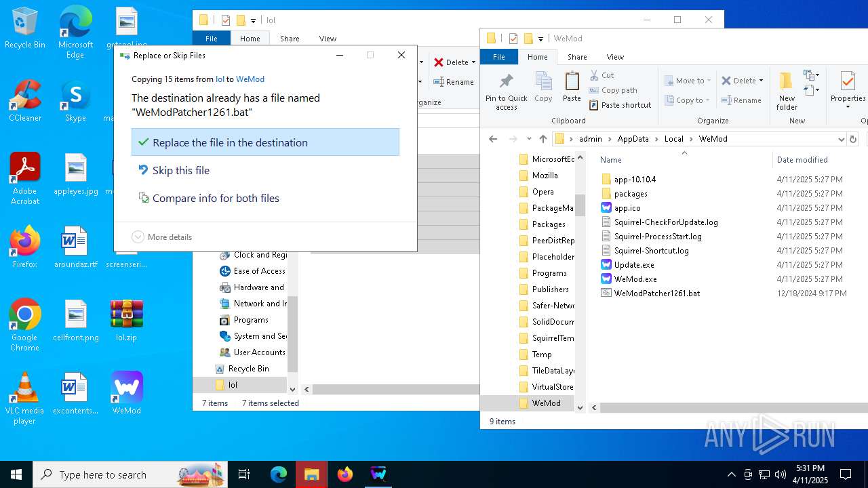Click the WeMod destination link in dialog

click(250, 79)
